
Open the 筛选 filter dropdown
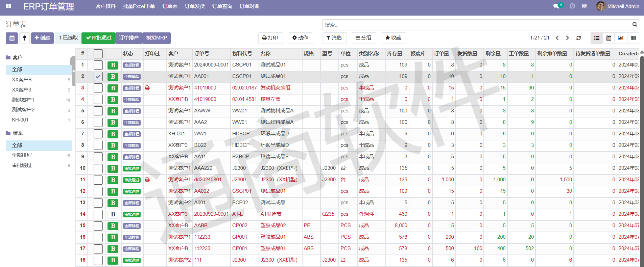[x=334, y=38]
